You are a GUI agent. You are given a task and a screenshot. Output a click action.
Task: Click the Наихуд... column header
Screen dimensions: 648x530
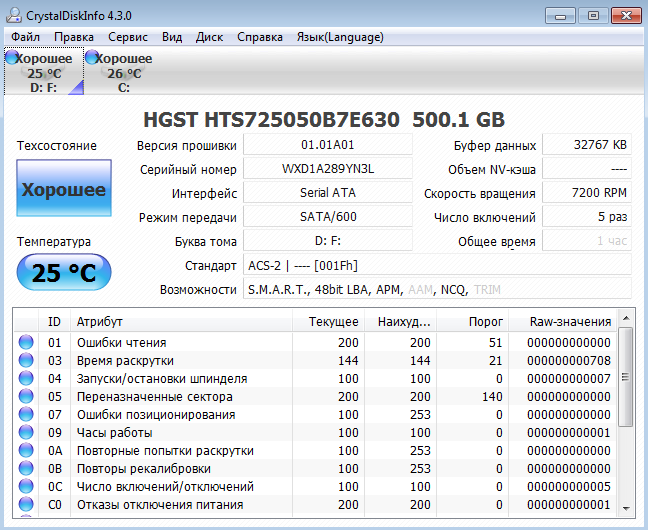click(x=400, y=321)
